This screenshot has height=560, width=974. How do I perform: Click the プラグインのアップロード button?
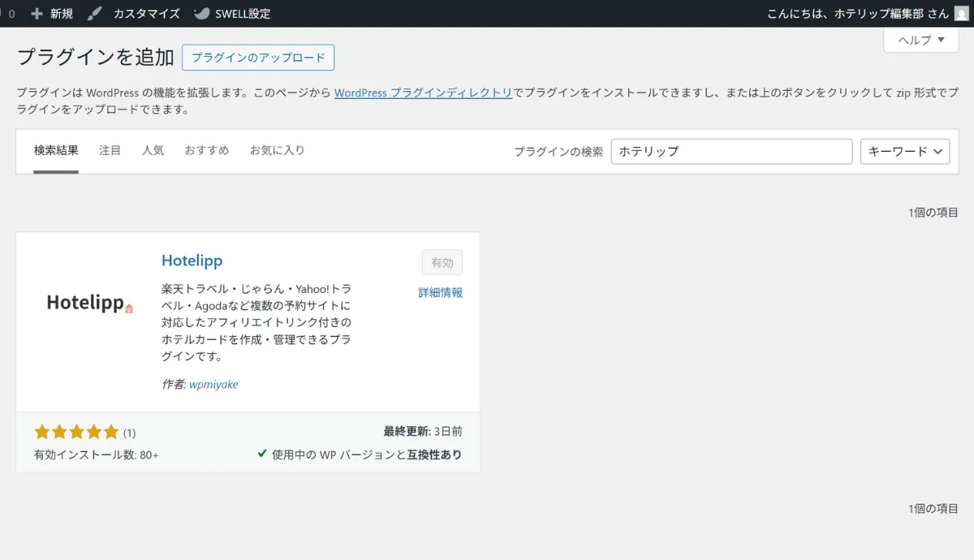258,58
